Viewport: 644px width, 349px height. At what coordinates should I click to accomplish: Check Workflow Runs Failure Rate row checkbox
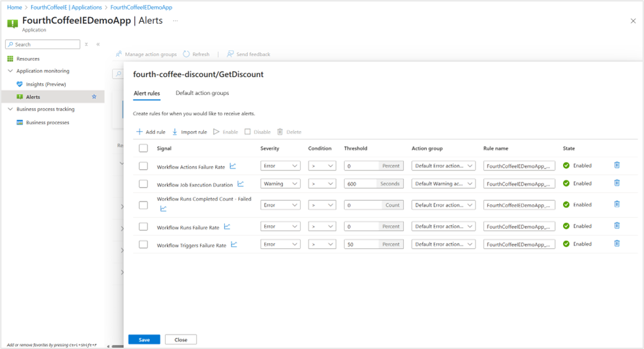click(x=143, y=227)
